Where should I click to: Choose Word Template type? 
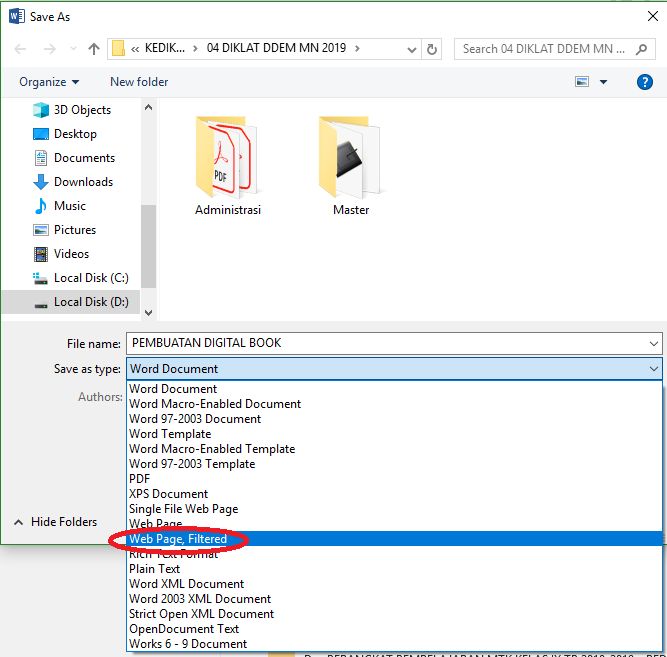click(394, 434)
